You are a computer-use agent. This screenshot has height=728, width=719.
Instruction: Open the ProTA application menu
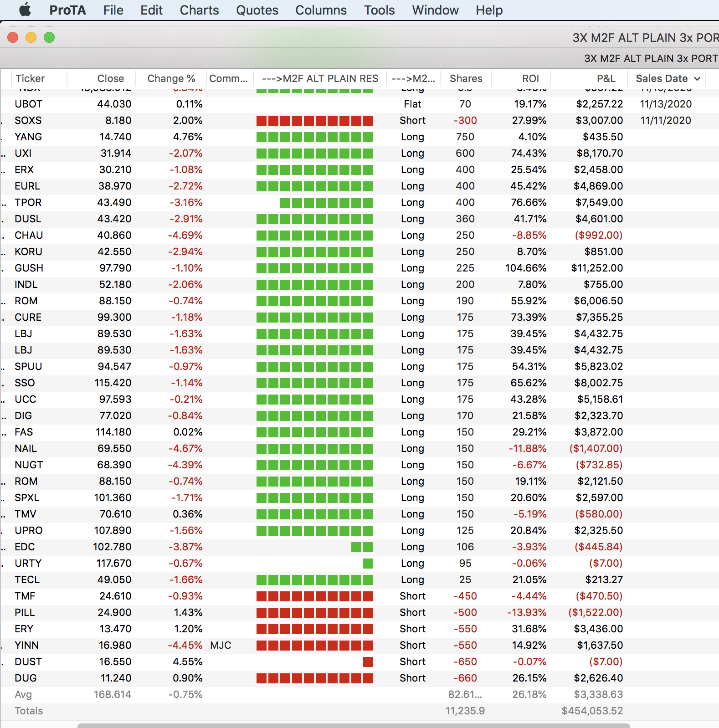click(x=67, y=10)
